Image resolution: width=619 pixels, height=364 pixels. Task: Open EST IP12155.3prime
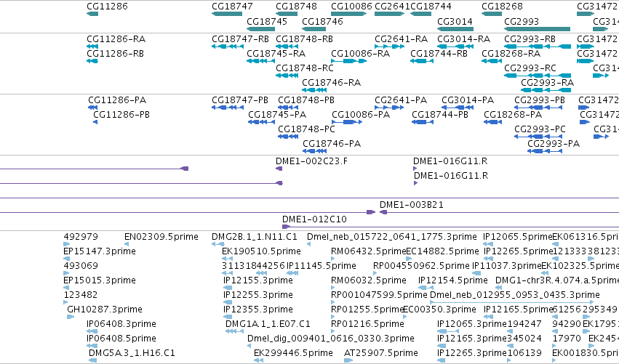[258, 280]
